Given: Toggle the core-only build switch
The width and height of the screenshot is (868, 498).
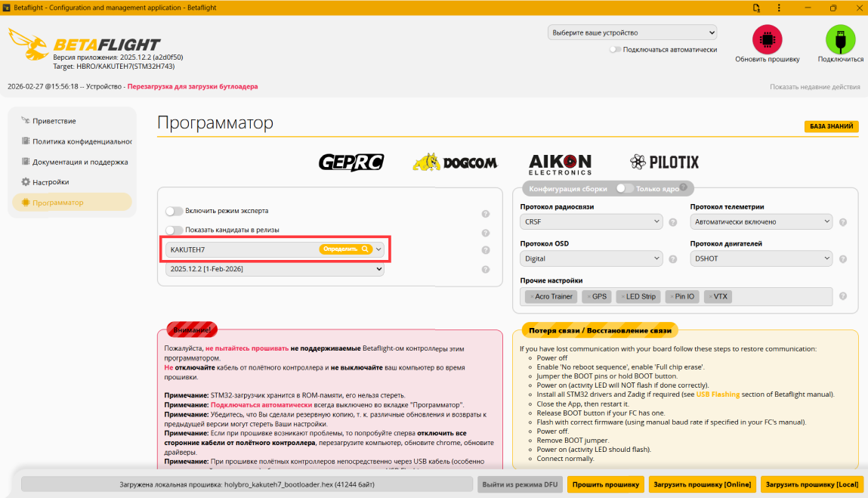Looking at the screenshot, I should click(625, 188).
